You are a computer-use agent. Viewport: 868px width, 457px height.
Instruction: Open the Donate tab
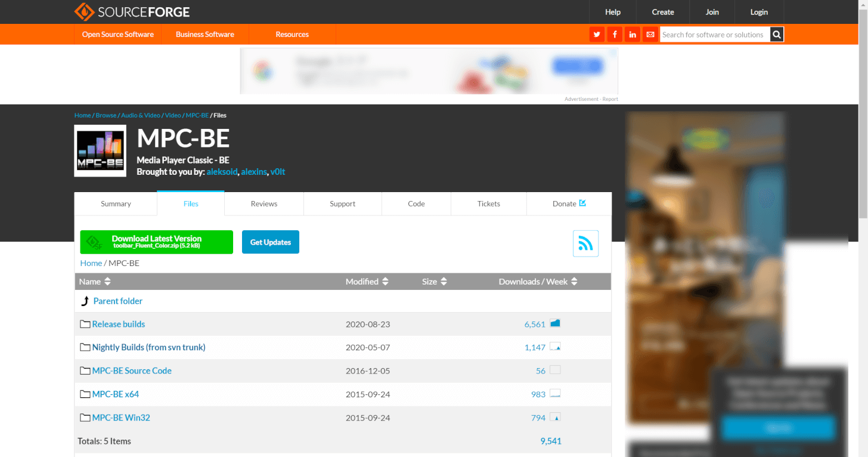coord(569,203)
